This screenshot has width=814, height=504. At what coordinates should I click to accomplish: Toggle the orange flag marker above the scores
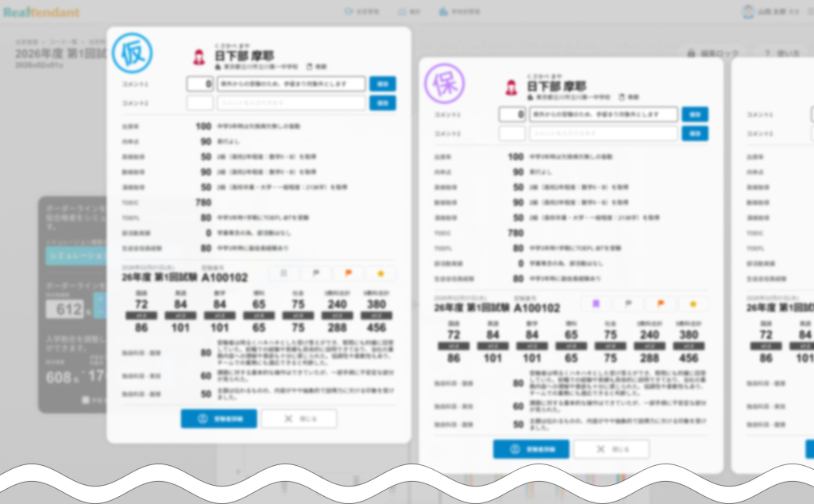(x=348, y=272)
